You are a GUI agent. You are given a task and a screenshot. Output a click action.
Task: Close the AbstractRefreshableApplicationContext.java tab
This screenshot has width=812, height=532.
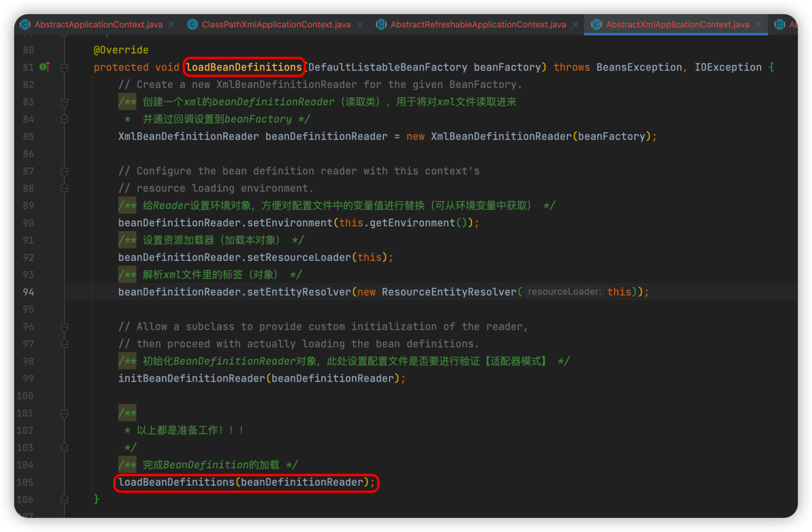tap(575, 24)
